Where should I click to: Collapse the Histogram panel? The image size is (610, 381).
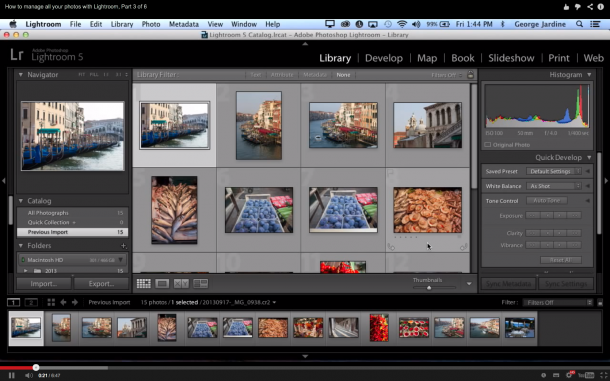[589, 74]
